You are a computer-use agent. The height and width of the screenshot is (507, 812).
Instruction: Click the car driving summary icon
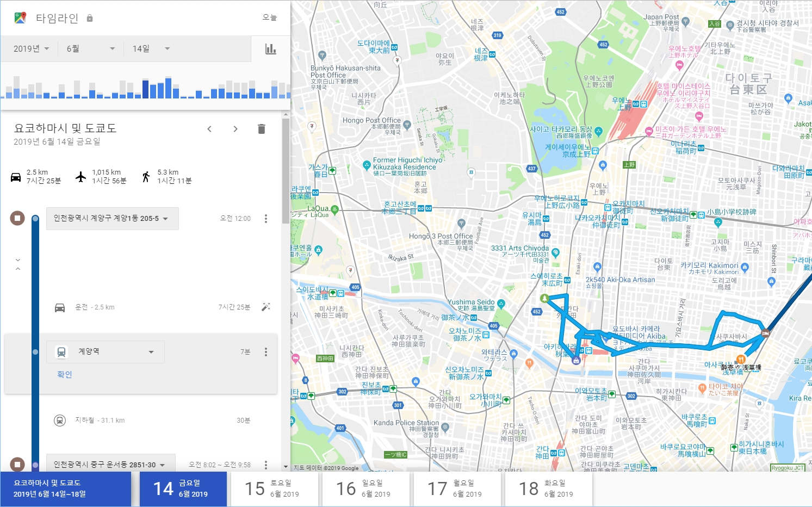point(16,177)
